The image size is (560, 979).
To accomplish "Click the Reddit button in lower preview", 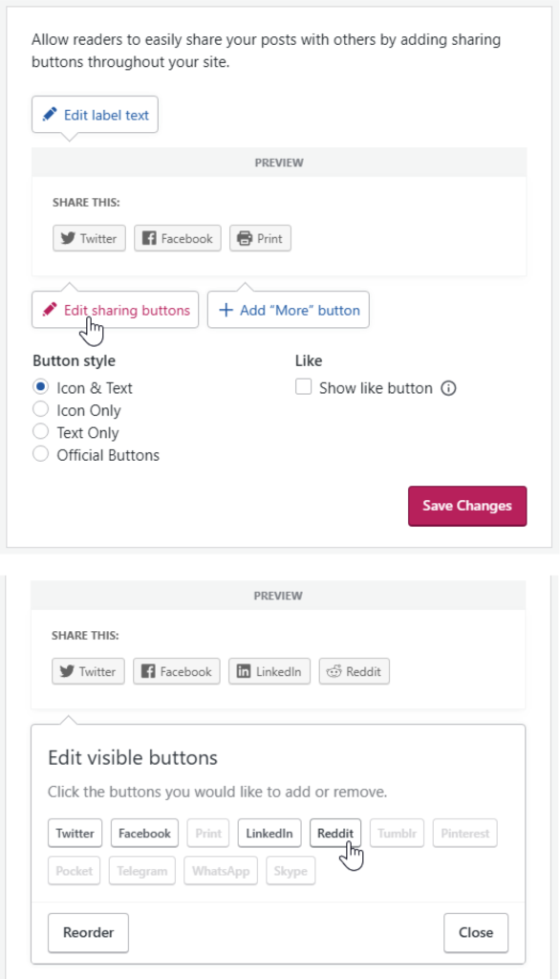I will 354,672.
